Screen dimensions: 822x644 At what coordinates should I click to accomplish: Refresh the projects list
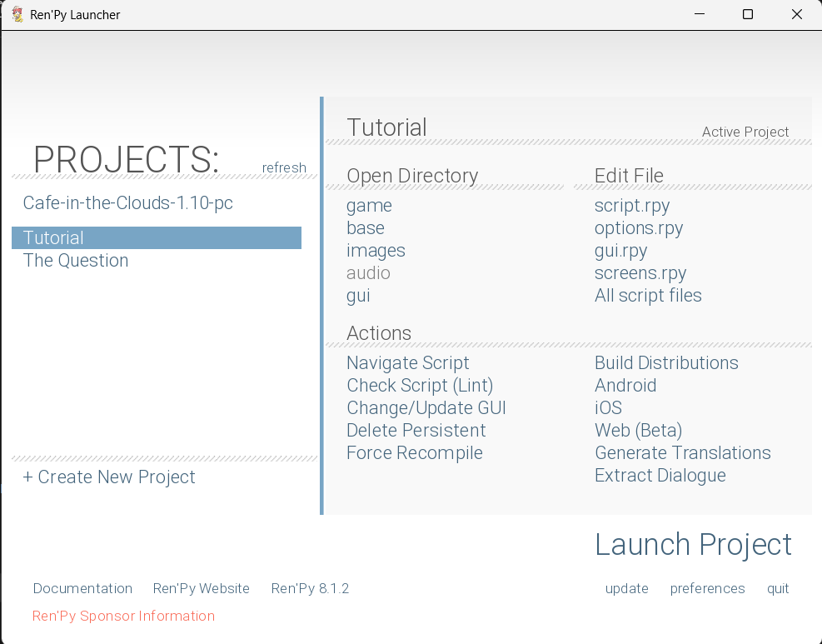pos(284,167)
